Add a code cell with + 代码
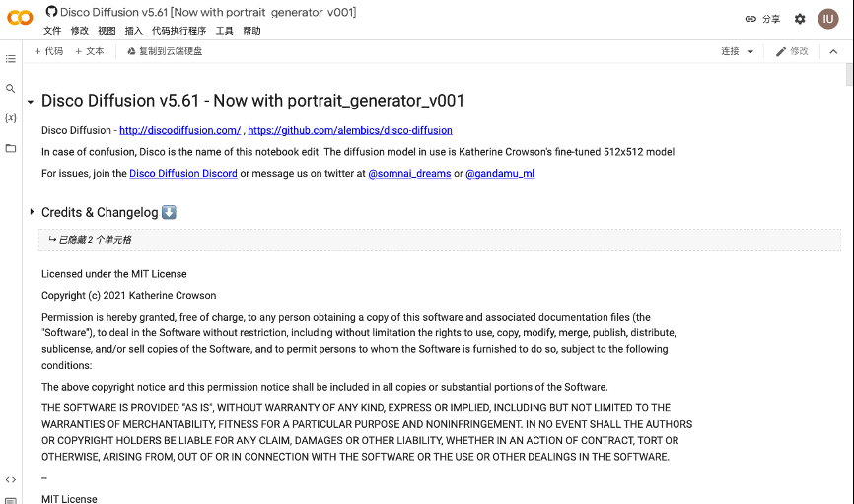 [48, 51]
